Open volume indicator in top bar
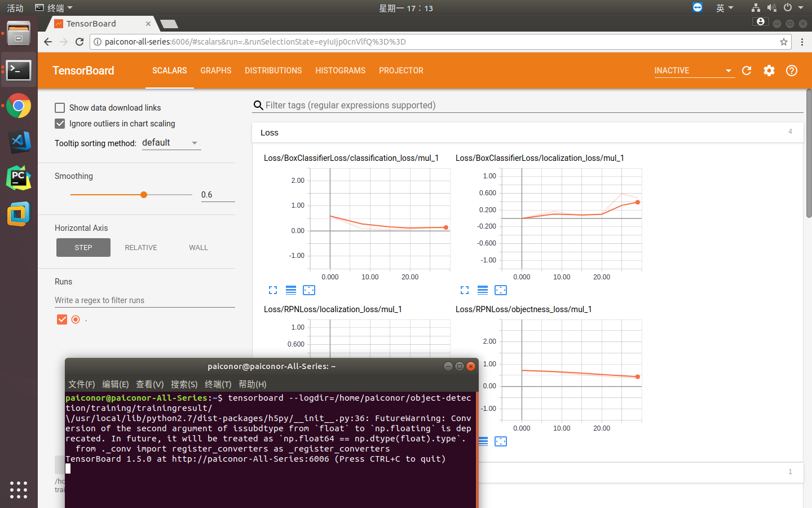The height and width of the screenshot is (508, 812). tap(771, 8)
